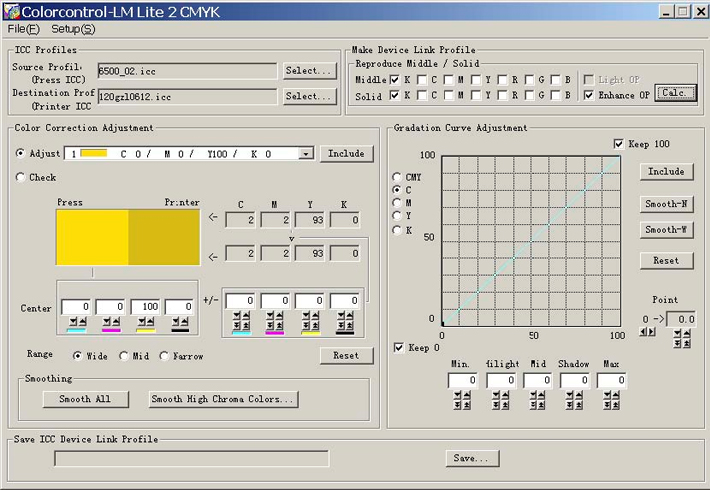Select the CMY curve radio button
The height and width of the screenshot is (490, 710).
pos(397,177)
